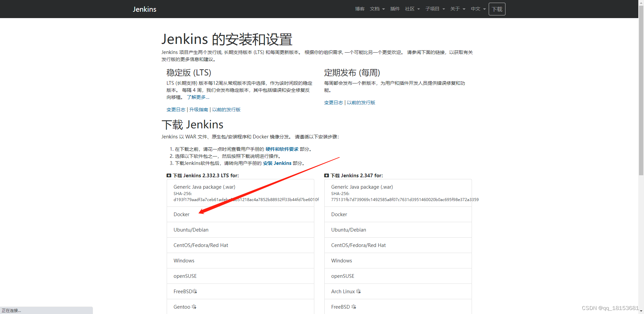Click download icon beside Jenkins 2.347
Image resolution: width=644 pixels, height=314 pixels.
326,175
